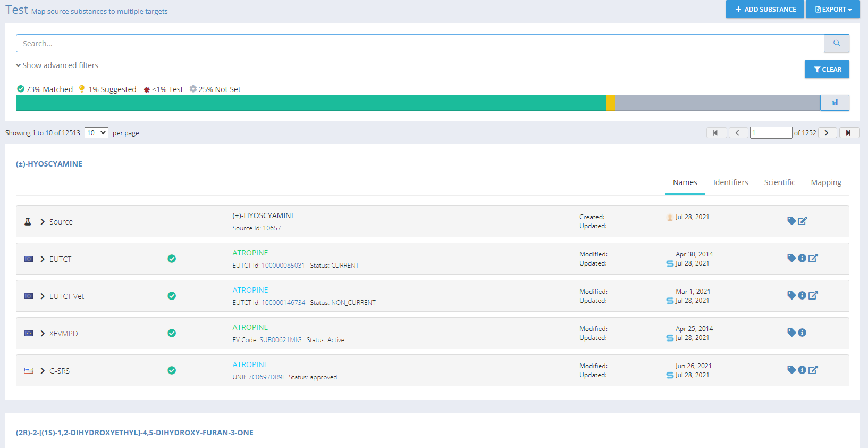The height and width of the screenshot is (448, 868).
Task: Click the Add Substance button
Action: coord(765,10)
